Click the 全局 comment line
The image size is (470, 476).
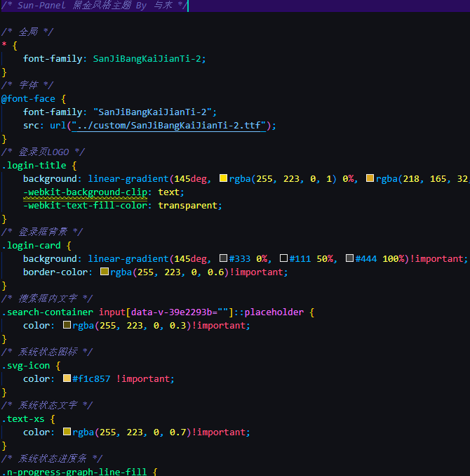(x=27, y=32)
